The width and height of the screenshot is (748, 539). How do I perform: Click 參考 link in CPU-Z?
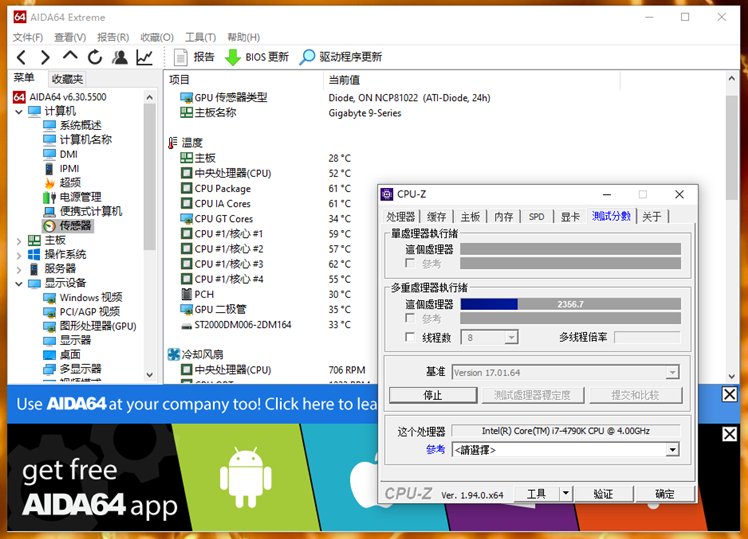[x=435, y=449]
